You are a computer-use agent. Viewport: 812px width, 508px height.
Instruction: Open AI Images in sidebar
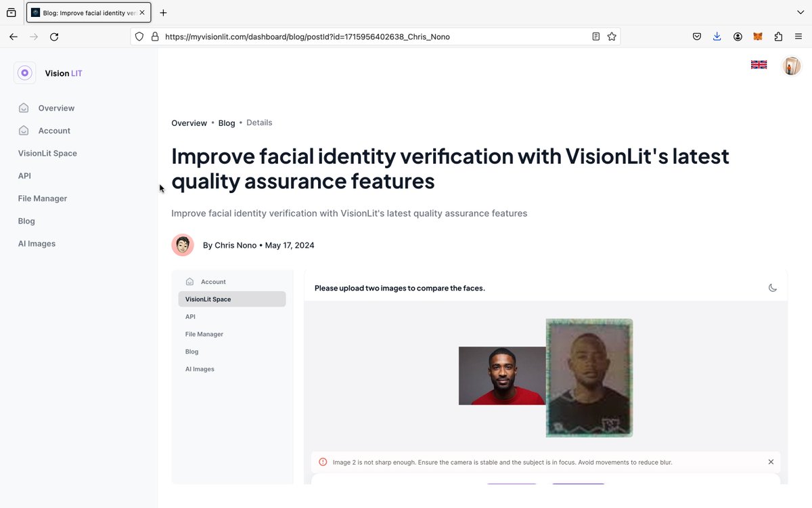click(37, 243)
